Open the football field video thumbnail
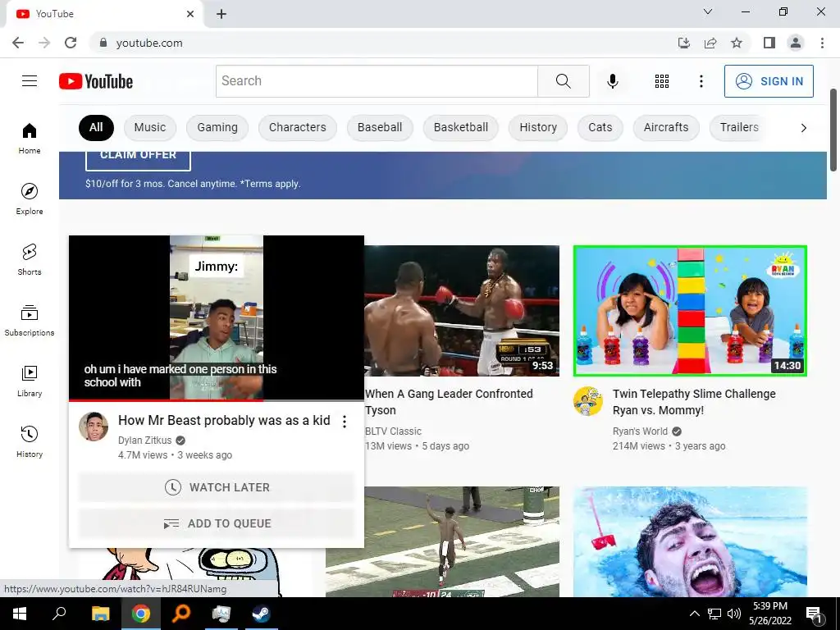This screenshot has height=630, width=840. coord(442,541)
